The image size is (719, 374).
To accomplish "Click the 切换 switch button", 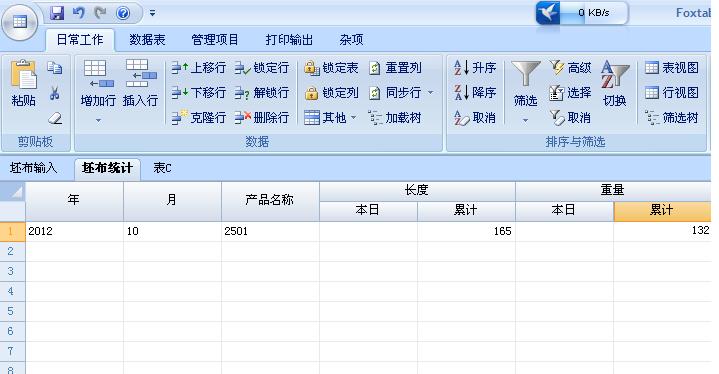I will coord(614,83).
